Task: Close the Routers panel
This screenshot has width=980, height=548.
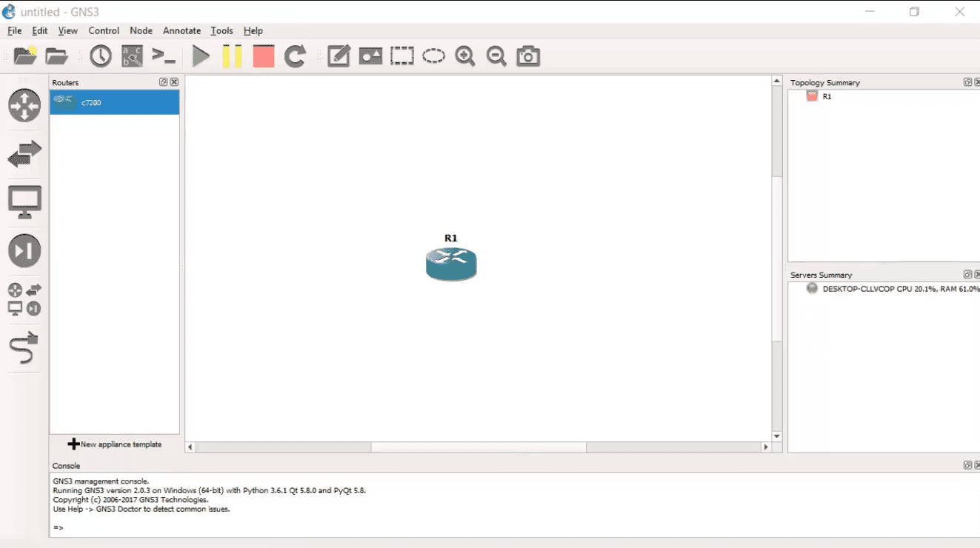Action: (x=174, y=82)
